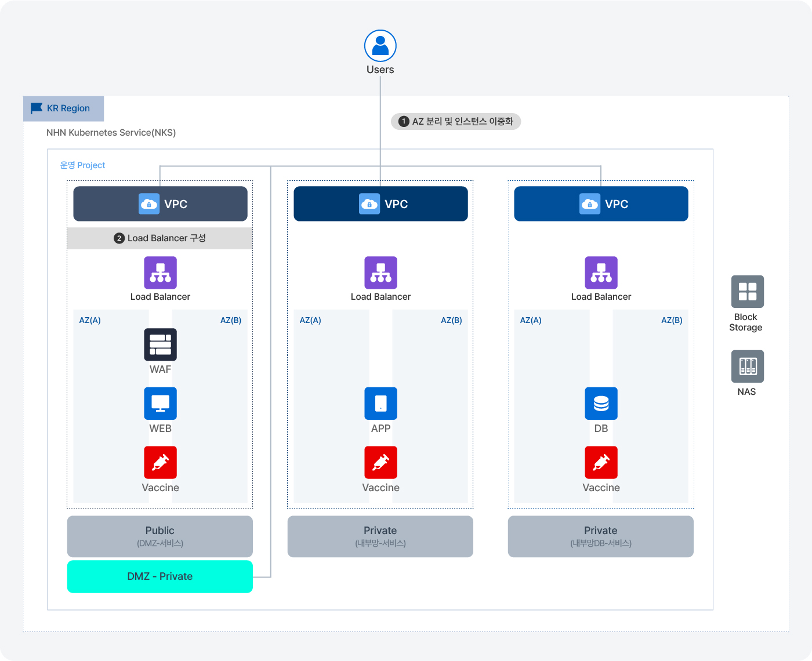The image size is (812, 661).
Task: Select the WAF firewall icon
Action: [x=160, y=344]
